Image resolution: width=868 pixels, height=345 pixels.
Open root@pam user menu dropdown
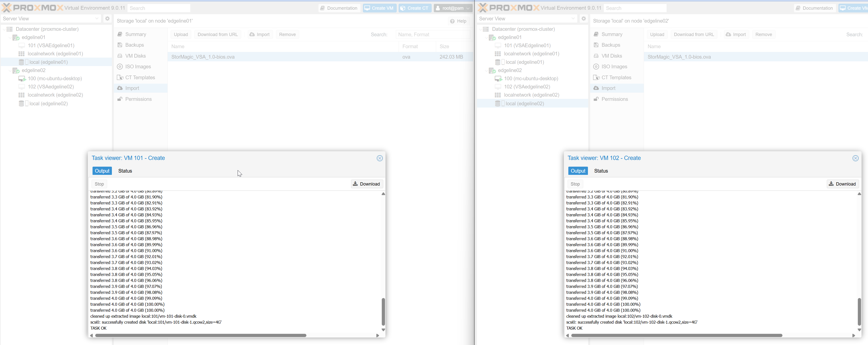tap(453, 8)
